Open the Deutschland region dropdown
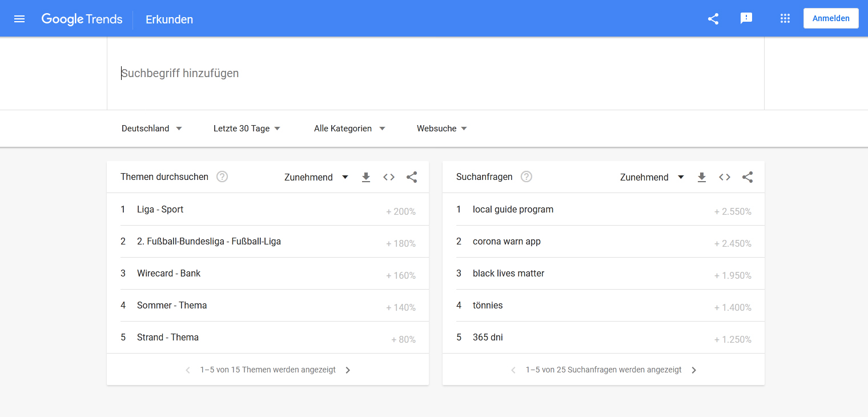 click(x=152, y=129)
